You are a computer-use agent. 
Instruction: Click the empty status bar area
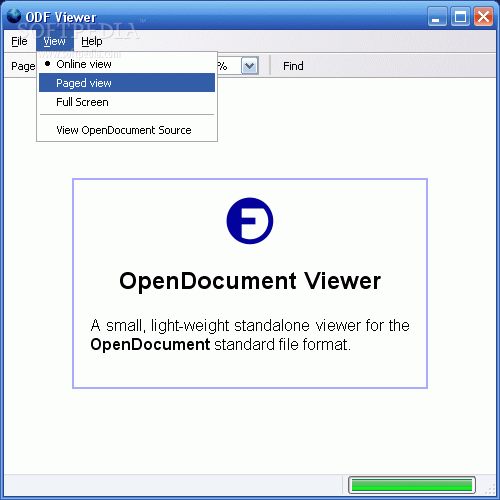[173, 485]
